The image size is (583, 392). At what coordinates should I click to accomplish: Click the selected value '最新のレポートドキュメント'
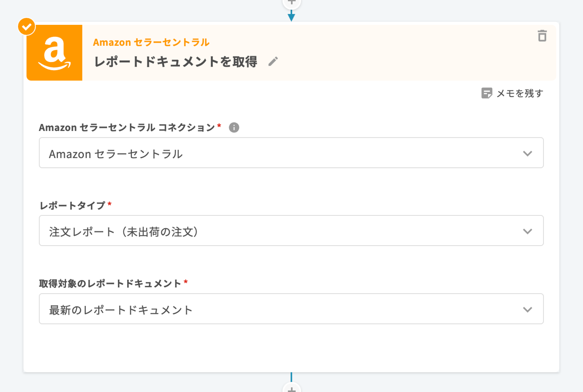[121, 310]
